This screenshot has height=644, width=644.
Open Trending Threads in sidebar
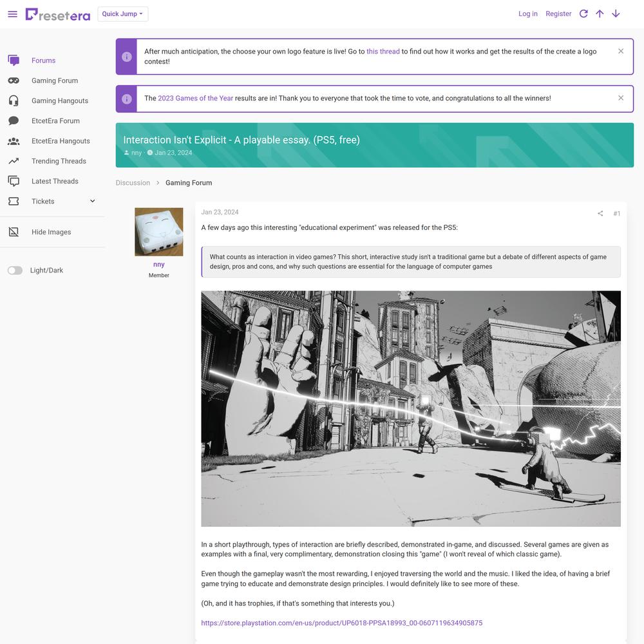(59, 161)
